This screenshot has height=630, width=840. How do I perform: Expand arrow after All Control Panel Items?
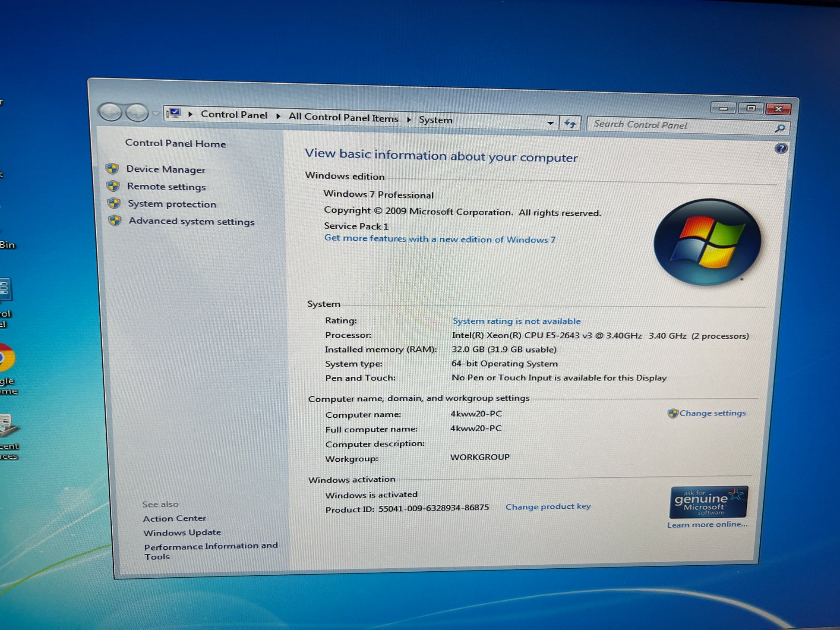[409, 119]
